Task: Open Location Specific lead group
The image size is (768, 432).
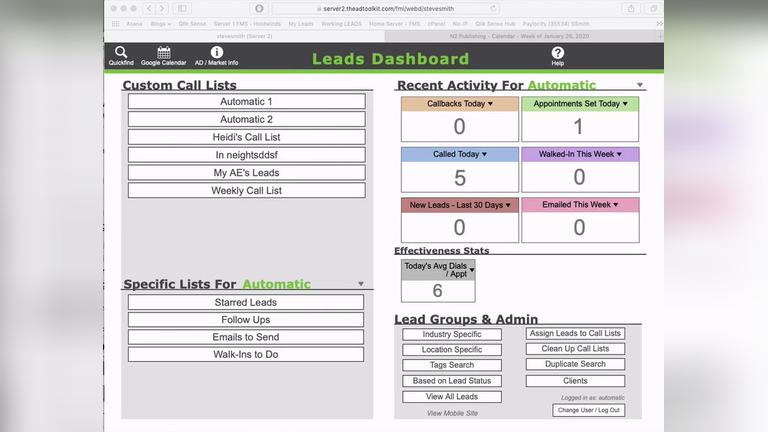Action: click(x=452, y=350)
